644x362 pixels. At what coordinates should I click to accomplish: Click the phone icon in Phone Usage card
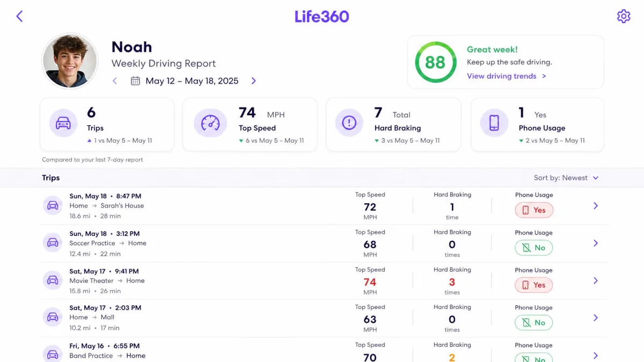click(494, 123)
